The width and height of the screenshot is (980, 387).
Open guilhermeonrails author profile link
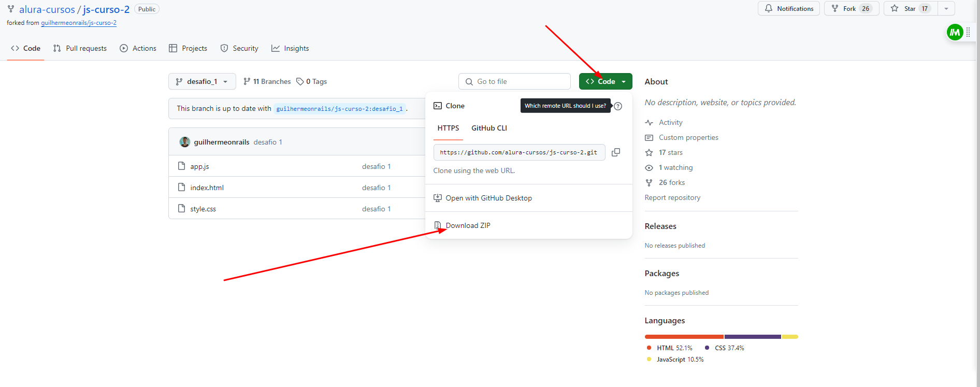pyautogui.click(x=222, y=142)
